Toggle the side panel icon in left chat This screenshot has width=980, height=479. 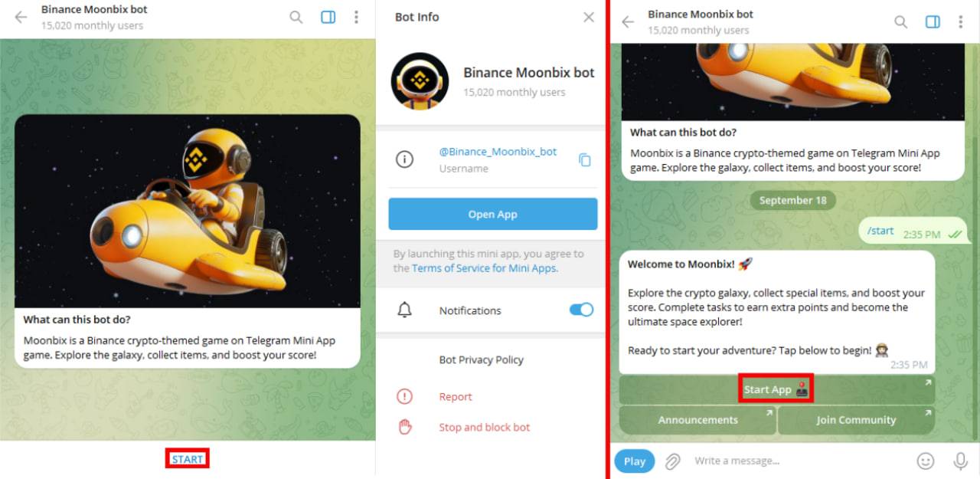tap(328, 17)
